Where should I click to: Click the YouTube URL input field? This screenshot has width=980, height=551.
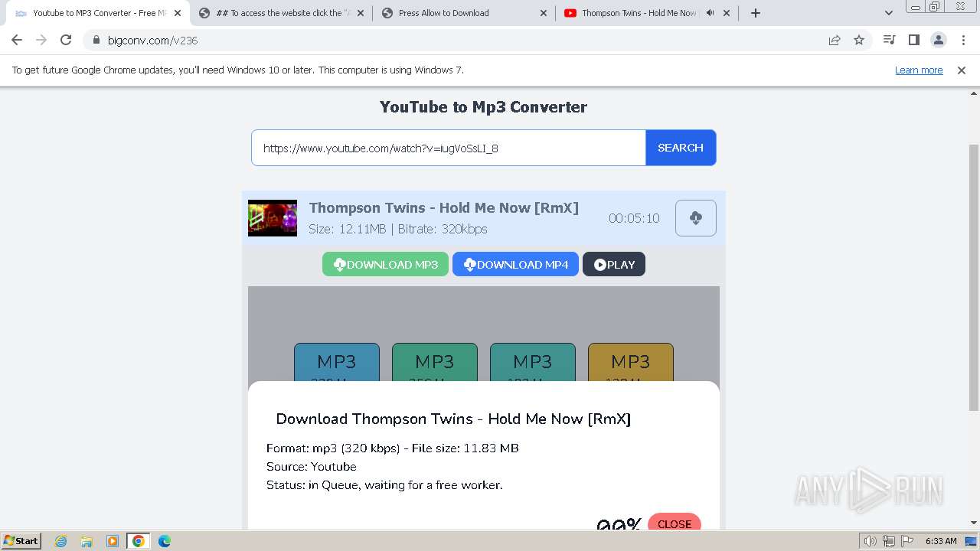coord(449,148)
